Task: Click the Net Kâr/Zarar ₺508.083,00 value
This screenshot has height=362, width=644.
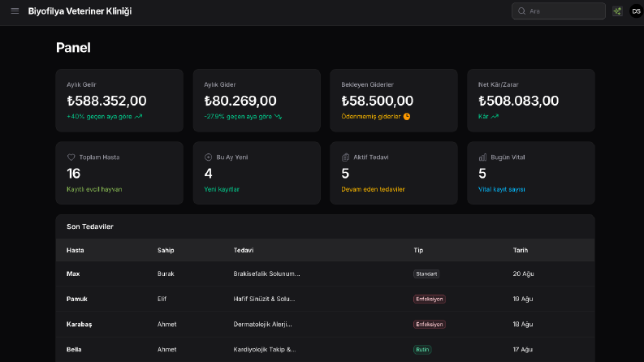Action: tap(518, 101)
